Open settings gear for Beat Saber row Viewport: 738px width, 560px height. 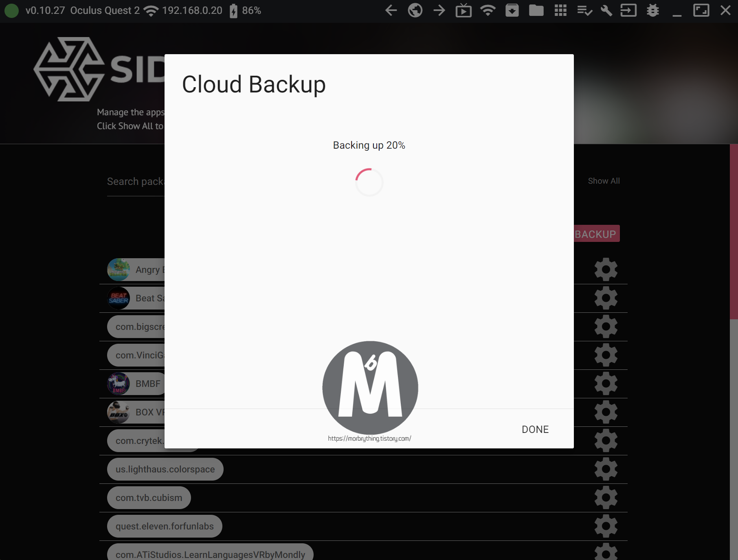[606, 298]
